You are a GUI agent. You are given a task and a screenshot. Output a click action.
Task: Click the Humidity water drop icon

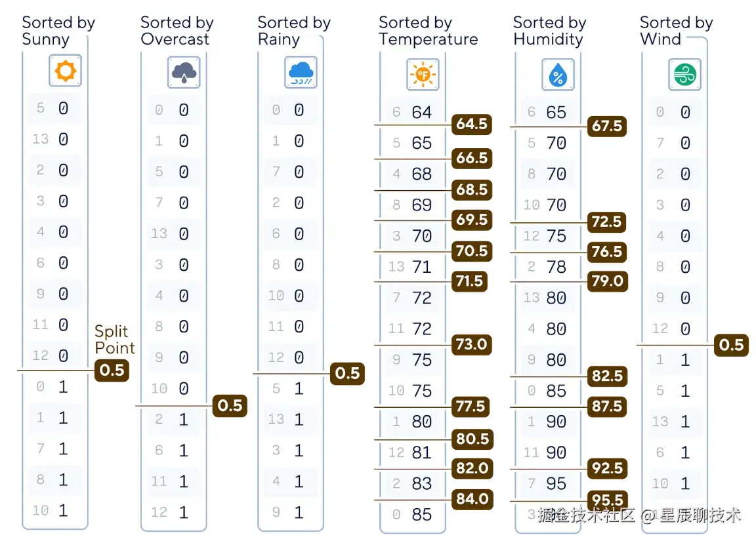tap(558, 74)
